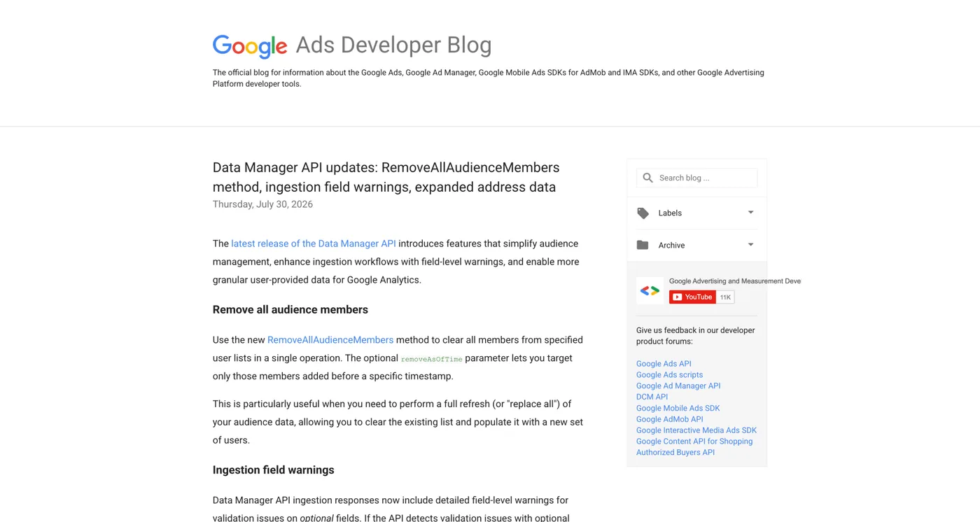The width and height of the screenshot is (980, 522).
Task: Click the Labels tag icon
Action: (643, 213)
